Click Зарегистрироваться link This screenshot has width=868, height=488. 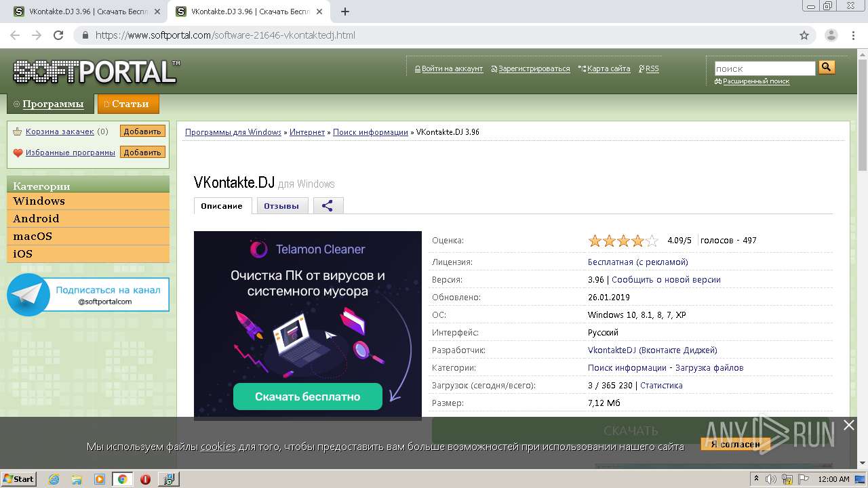coord(534,69)
